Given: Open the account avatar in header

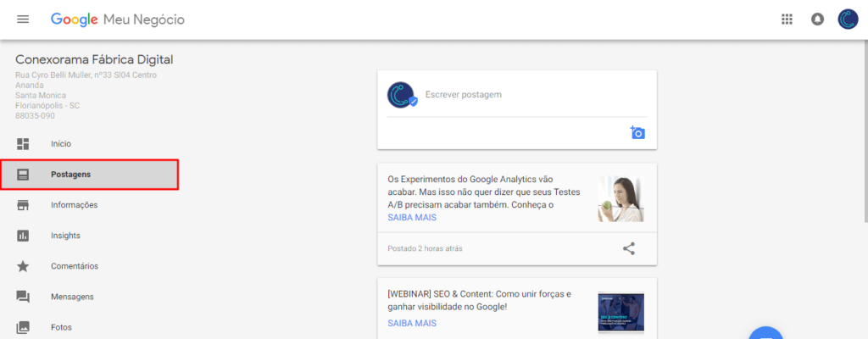Looking at the screenshot, I should (x=848, y=19).
